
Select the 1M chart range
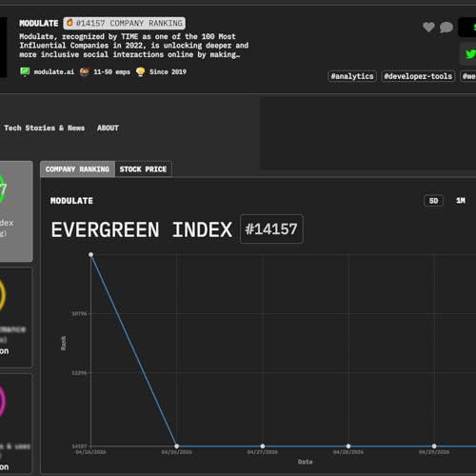point(461,201)
